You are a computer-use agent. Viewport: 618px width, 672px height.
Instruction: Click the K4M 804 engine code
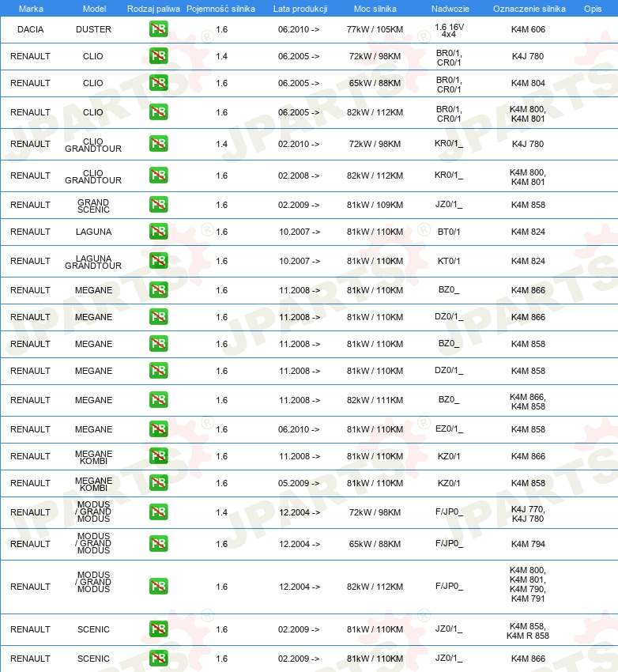(x=528, y=83)
